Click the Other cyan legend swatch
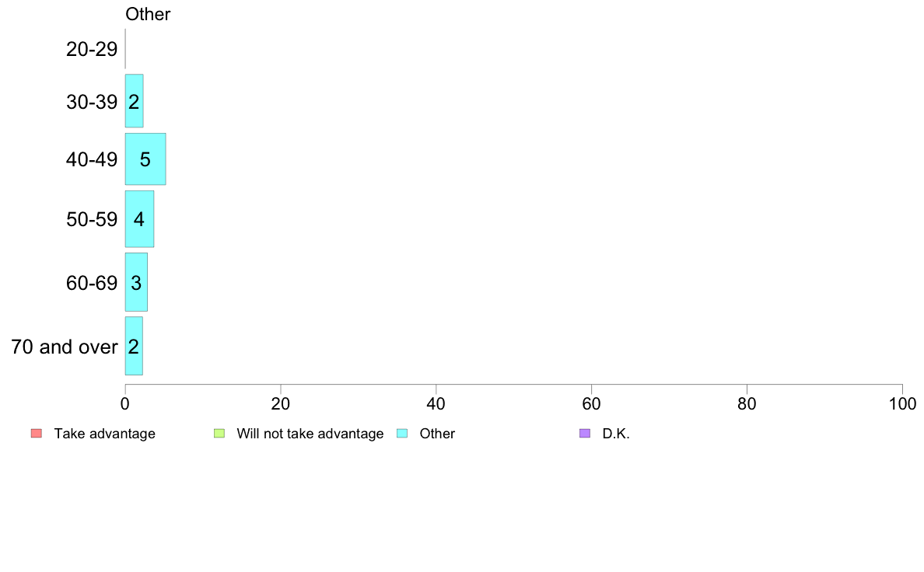The height and width of the screenshot is (572, 924). [402, 434]
